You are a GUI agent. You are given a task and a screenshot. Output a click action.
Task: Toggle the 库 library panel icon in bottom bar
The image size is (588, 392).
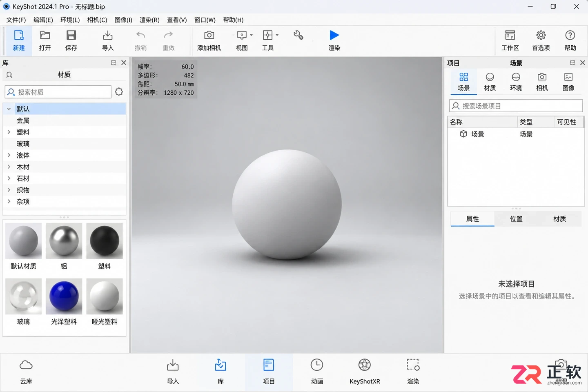coord(220,365)
